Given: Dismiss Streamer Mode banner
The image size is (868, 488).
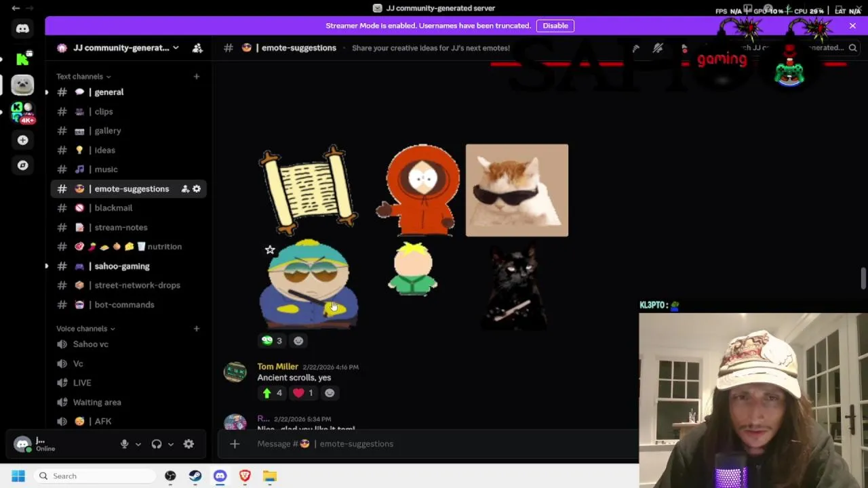Looking at the screenshot, I should [852, 26].
